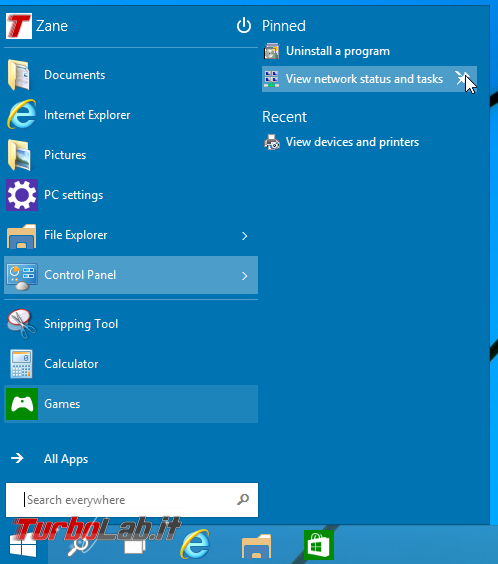This screenshot has width=498, height=564.
Task: Open taskbar Search magnifier
Action: click(x=78, y=546)
